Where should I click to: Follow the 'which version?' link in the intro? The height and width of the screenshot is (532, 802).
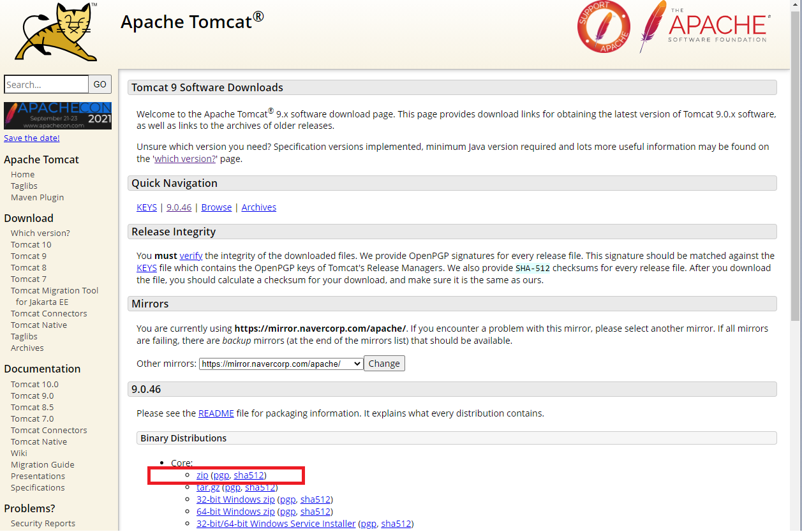point(185,159)
